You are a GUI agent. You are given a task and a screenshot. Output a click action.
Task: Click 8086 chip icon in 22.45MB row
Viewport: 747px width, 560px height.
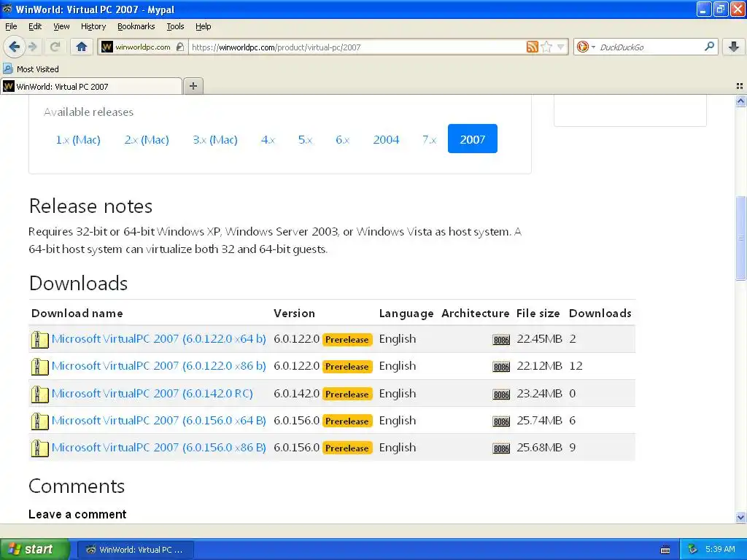(x=501, y=340)
